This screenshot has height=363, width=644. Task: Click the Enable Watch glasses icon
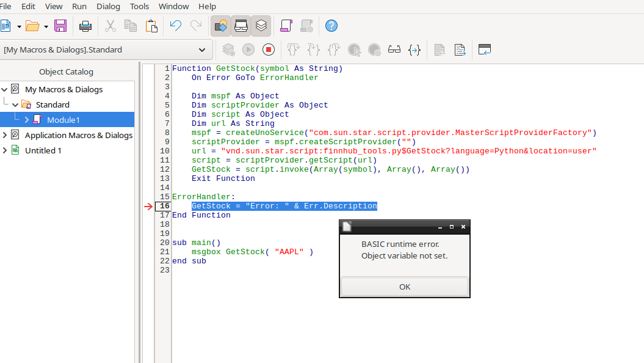[394, 50]
